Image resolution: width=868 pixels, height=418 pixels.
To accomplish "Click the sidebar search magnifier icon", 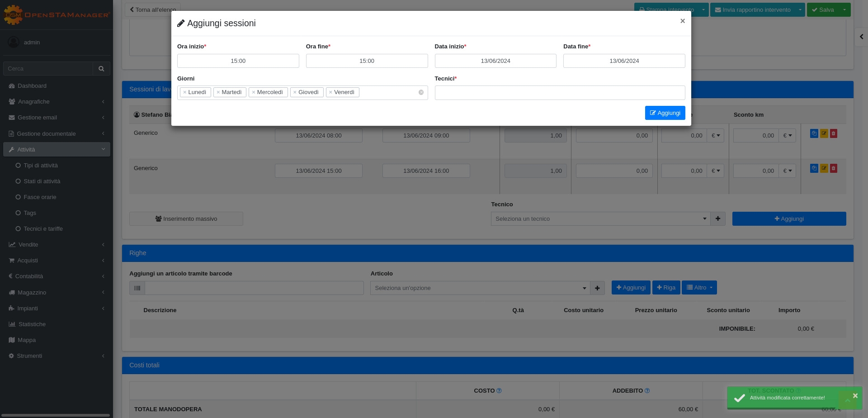I will [101, 69].
